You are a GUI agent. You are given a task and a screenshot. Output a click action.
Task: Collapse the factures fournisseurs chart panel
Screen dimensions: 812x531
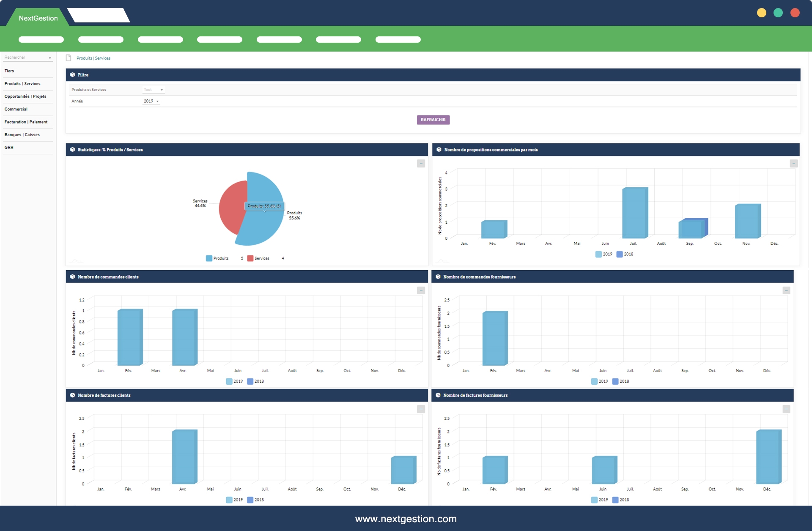tap(786, 409)
